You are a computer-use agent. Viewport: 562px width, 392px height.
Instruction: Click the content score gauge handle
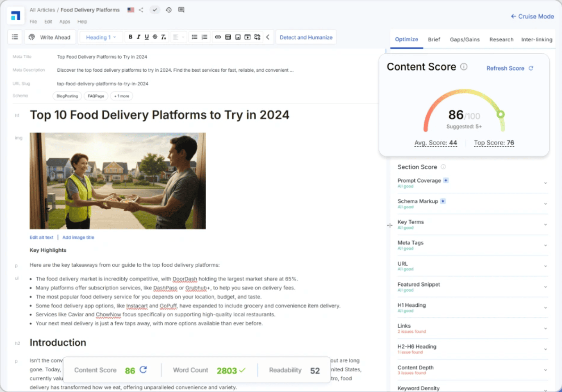click(501, 114)
